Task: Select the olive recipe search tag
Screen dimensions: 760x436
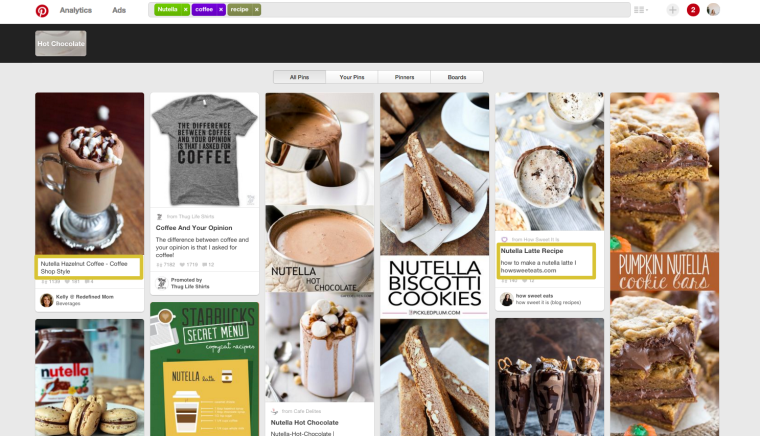Action: pyautogui.click(x=239, y=10)
